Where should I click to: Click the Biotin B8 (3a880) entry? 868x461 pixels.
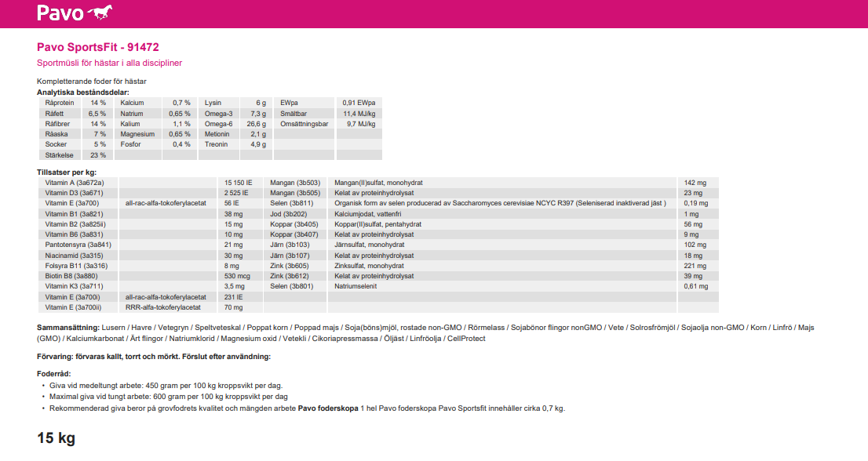coord(71,276)
